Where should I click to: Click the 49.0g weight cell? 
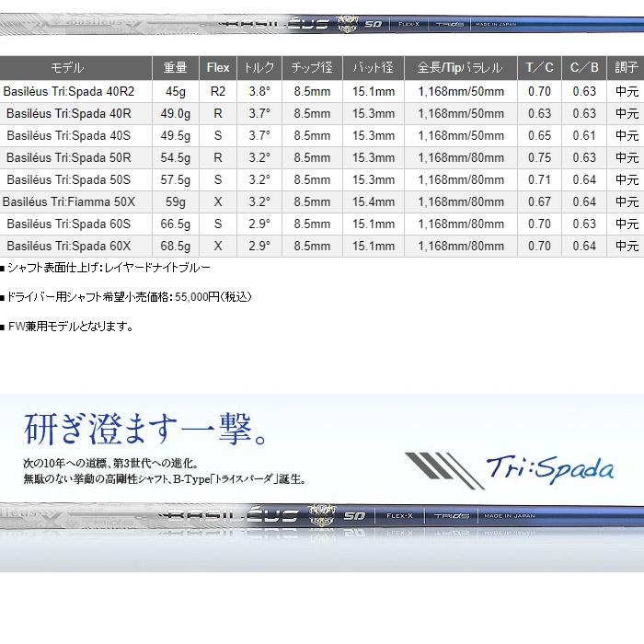click(x=176, y=114)
